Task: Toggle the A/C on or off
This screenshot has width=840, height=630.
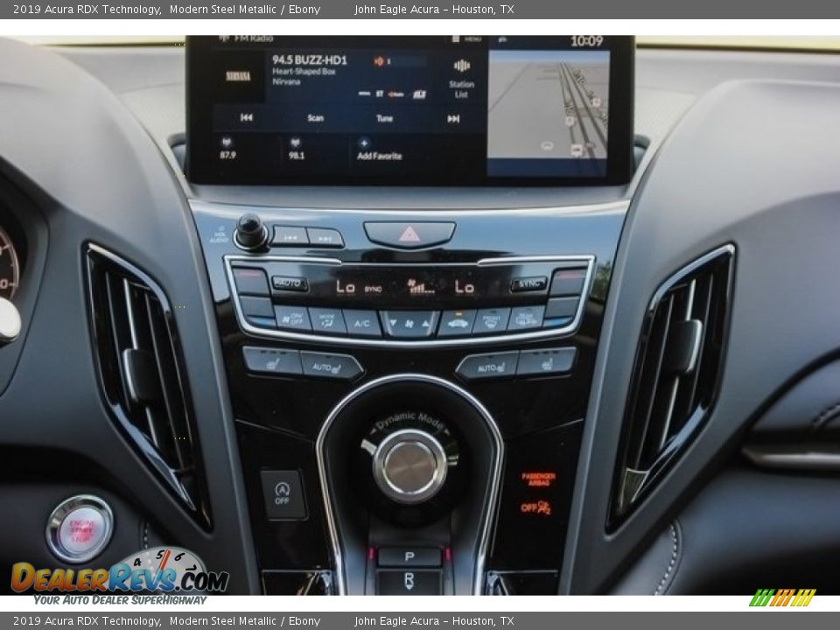Action: pyautogui.click(x=360, y=323)
